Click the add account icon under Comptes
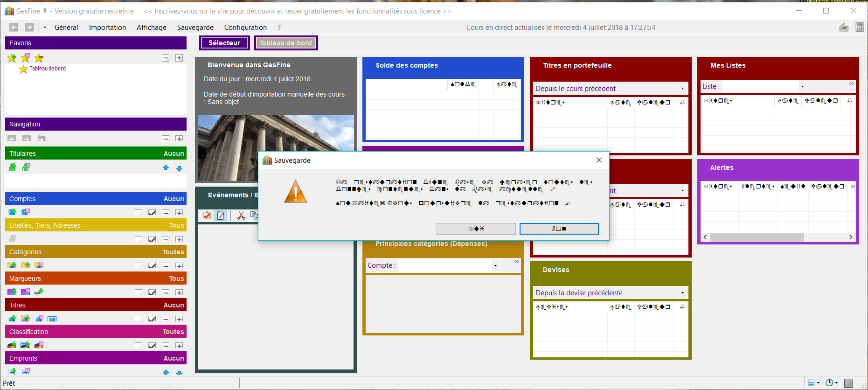This screenshot has height=390, width=868. [13, 212]
